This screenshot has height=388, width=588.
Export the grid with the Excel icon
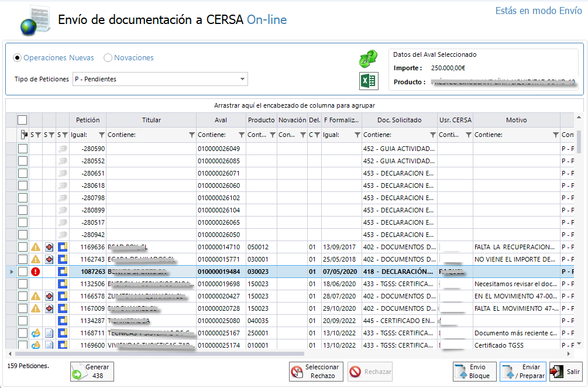pyautogui.click(x=369, y=81)
